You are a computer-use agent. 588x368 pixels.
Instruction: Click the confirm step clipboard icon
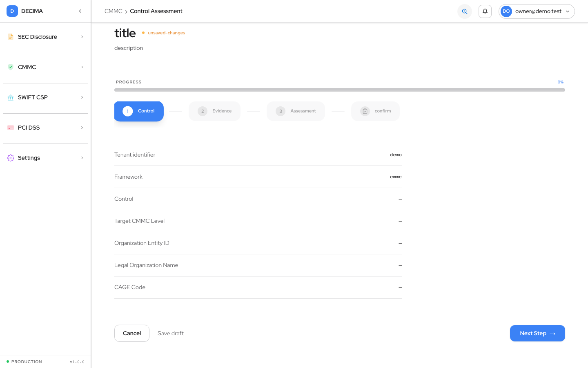point(365,111)
